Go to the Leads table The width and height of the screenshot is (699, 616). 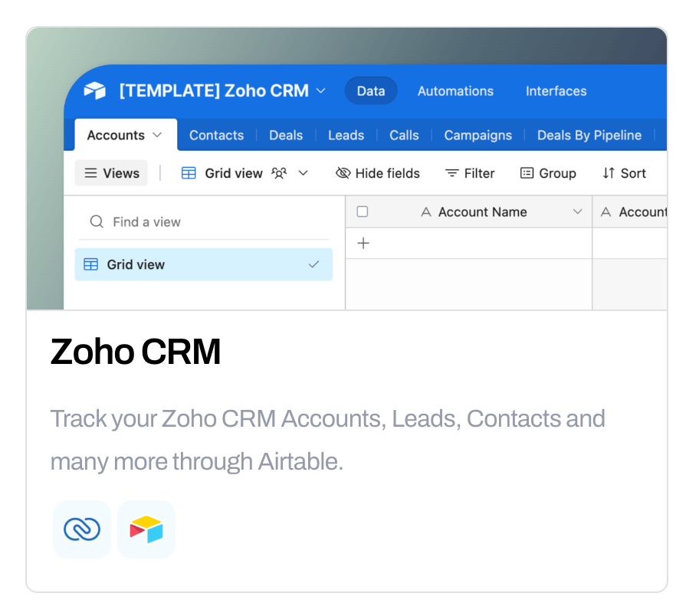346,135
